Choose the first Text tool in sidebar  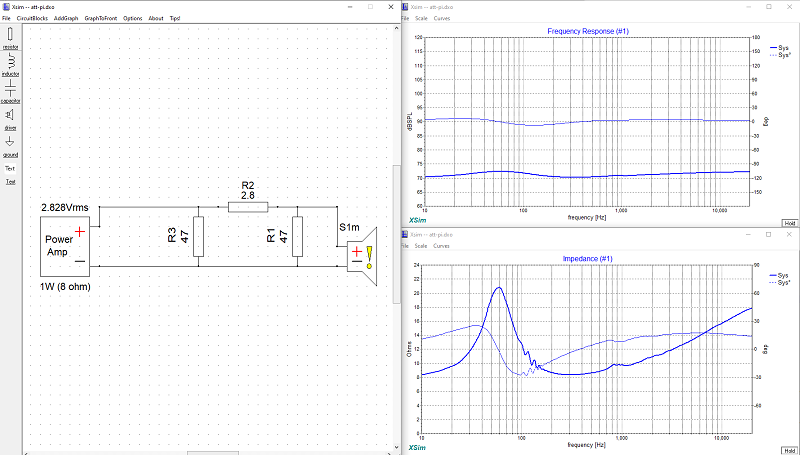[10, 168]
